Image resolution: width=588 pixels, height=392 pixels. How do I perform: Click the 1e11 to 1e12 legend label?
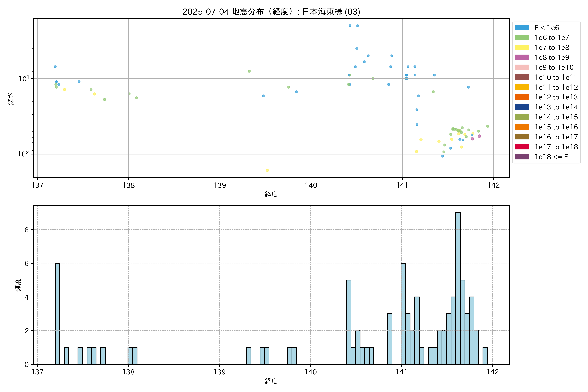coord(556,87)
